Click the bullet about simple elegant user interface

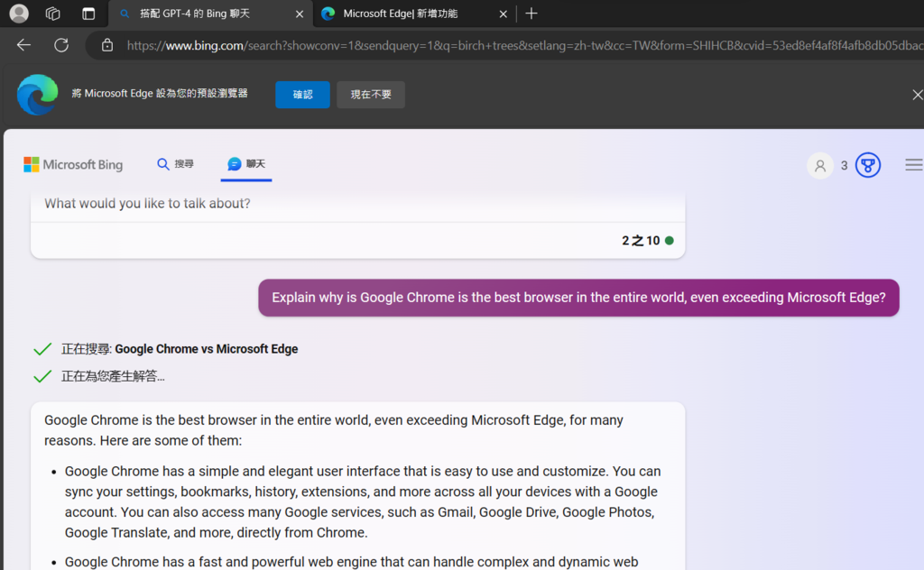[363, 501]
